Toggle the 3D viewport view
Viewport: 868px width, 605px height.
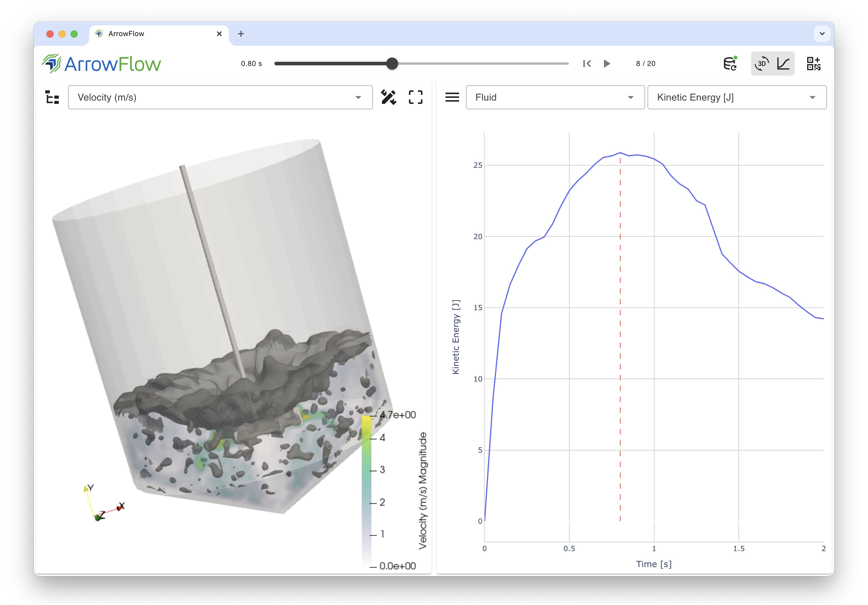762,64
